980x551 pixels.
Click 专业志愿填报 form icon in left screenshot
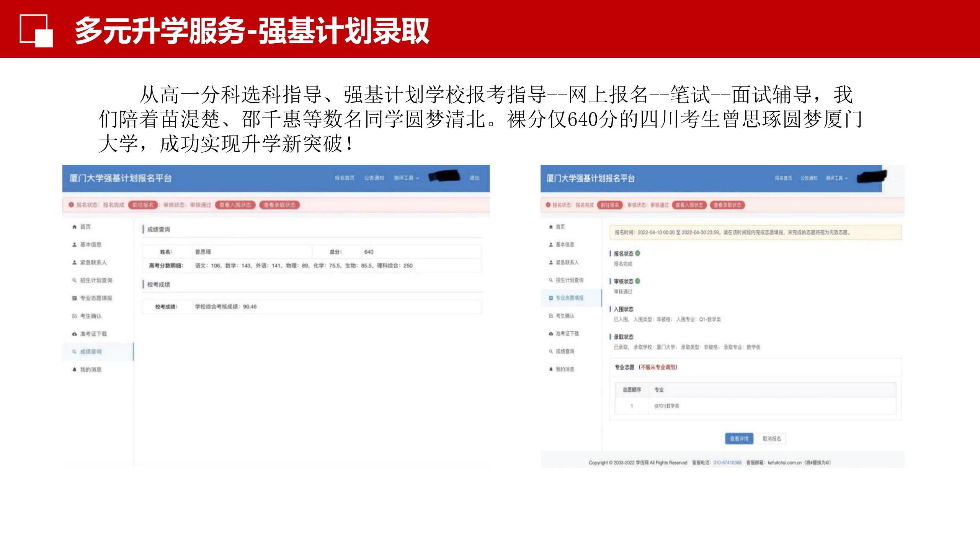pos(74,298)
